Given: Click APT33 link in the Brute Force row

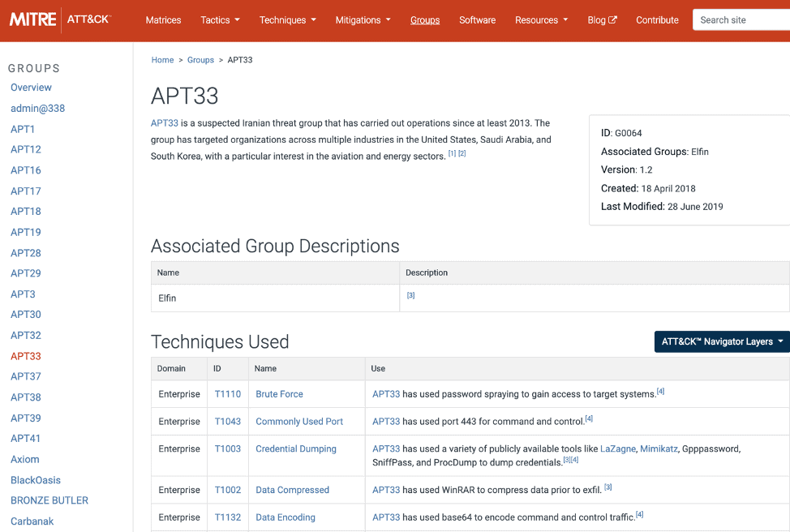Looking at the screenshot, I should (x=386, y=394).
